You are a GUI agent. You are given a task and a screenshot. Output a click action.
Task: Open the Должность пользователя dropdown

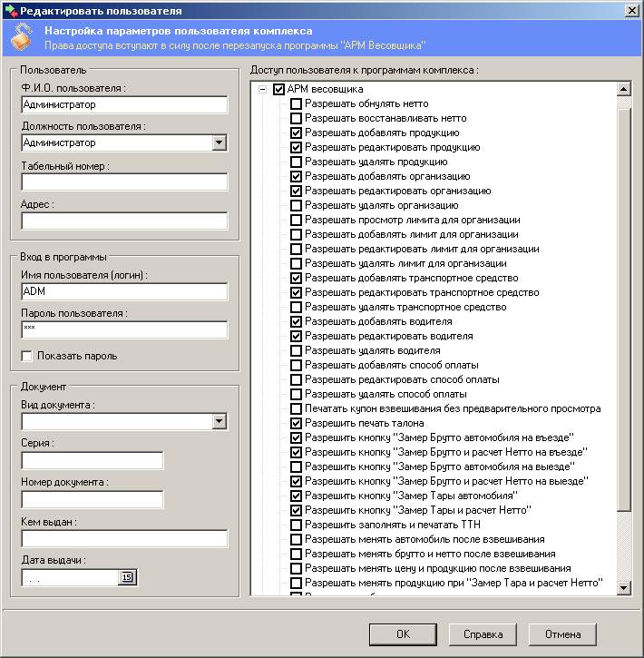pyautogui.click(x=219, y=142)
